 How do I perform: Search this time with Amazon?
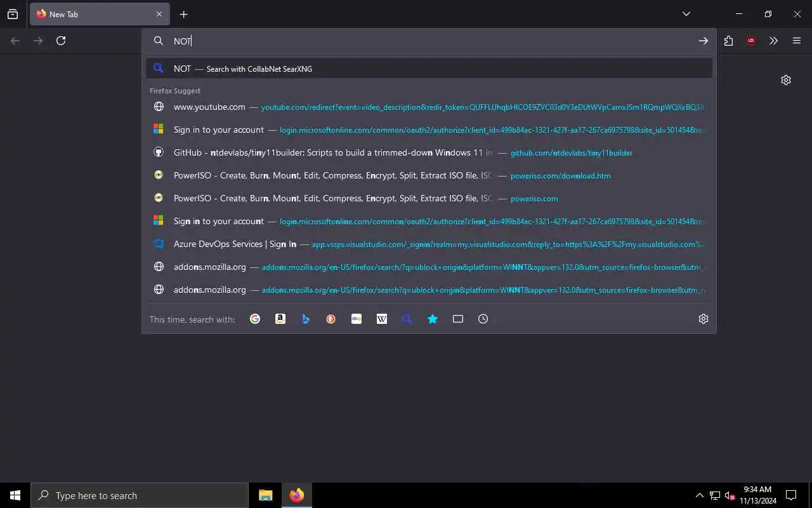pyautogui.click(x=280, y=319)
